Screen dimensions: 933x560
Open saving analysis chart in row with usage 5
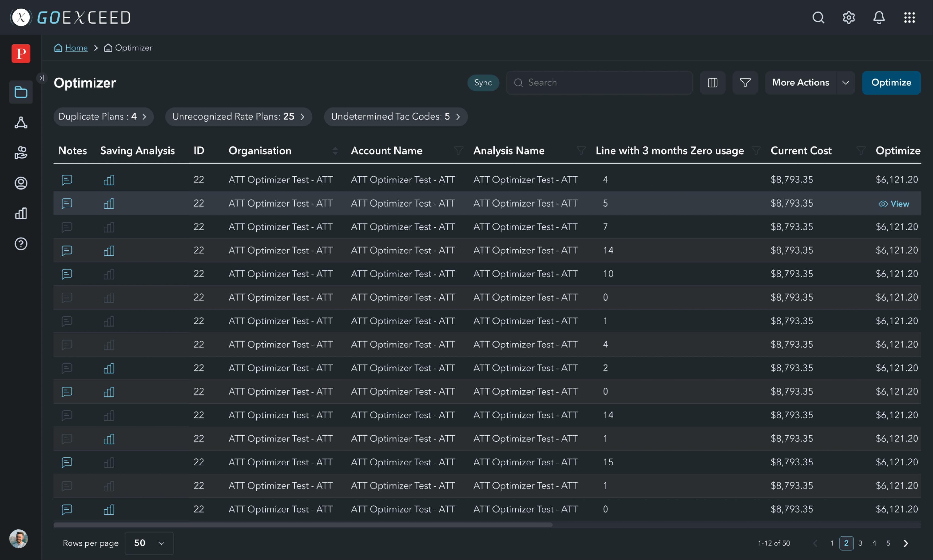tap(109, 204)
